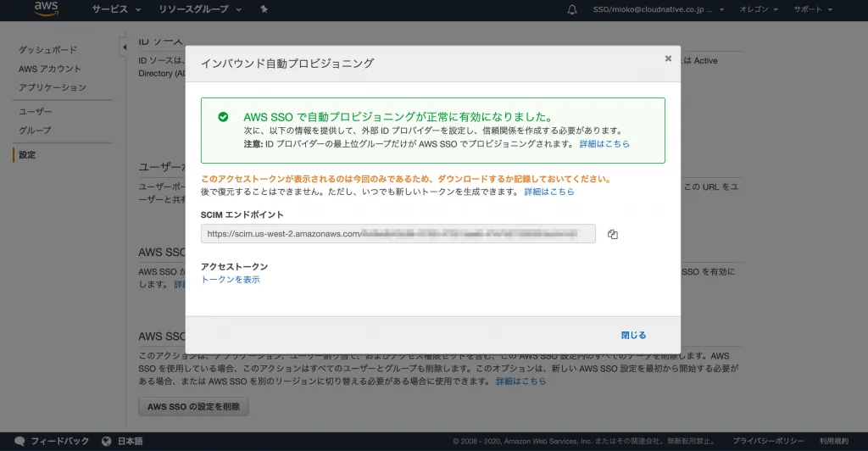
Task: Collapse the sidebar with arrow handle
Action: coord(124,47)
